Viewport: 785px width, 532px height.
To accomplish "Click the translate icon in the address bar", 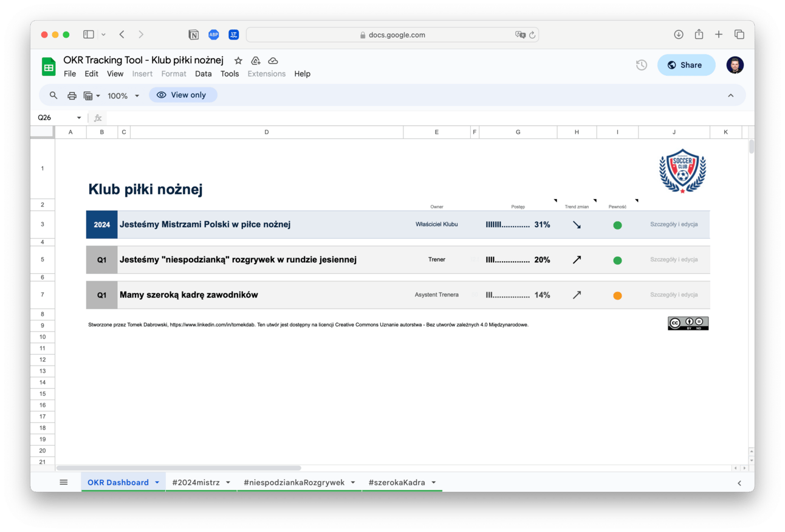I will [x=520, y=35].
